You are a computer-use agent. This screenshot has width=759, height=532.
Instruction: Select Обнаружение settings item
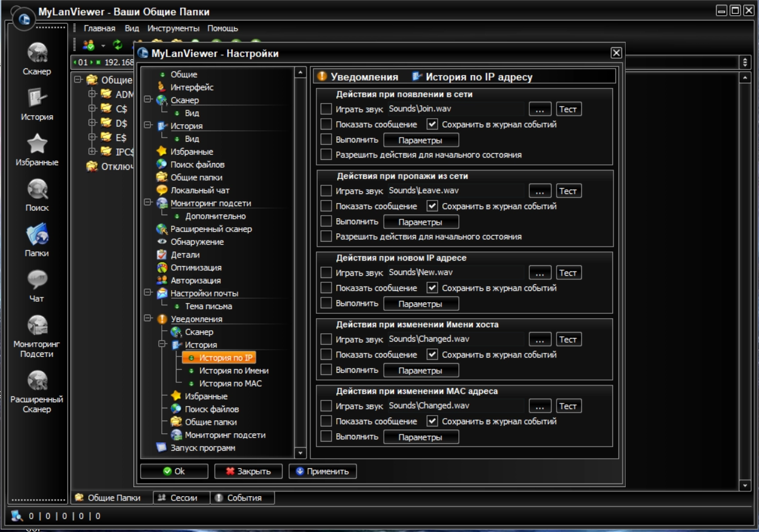coord(197,242)
